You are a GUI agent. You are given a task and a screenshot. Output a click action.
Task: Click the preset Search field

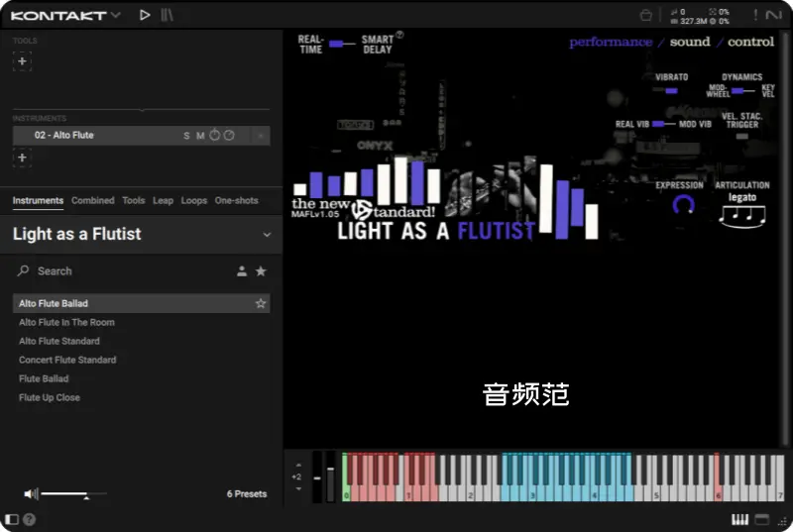click(x=121, y=271)
